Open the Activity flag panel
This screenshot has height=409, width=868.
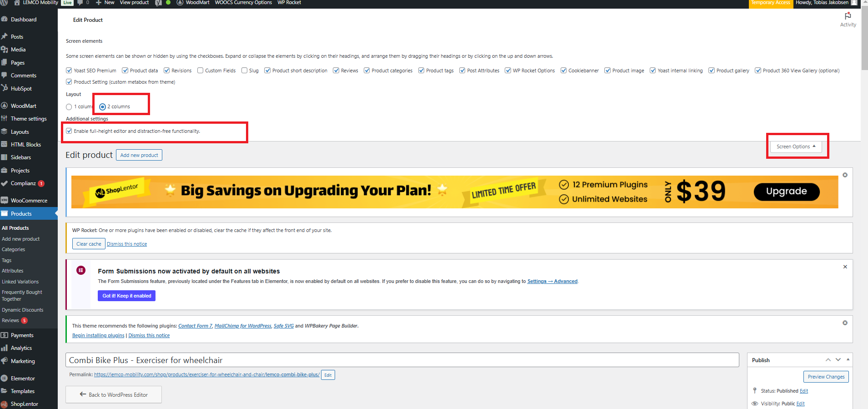pos(848,19)
